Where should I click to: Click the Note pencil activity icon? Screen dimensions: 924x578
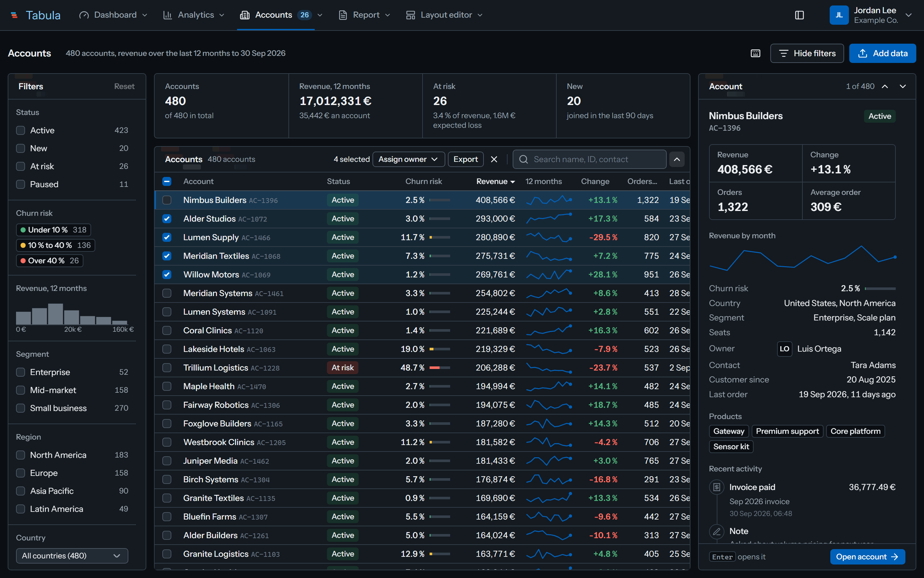[717, 531]
